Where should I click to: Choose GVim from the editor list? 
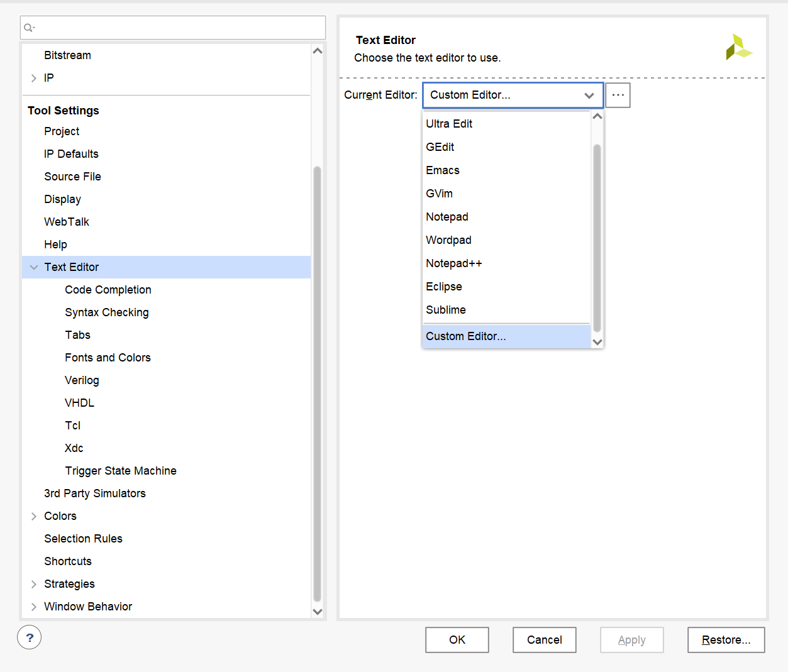point(507,194)
